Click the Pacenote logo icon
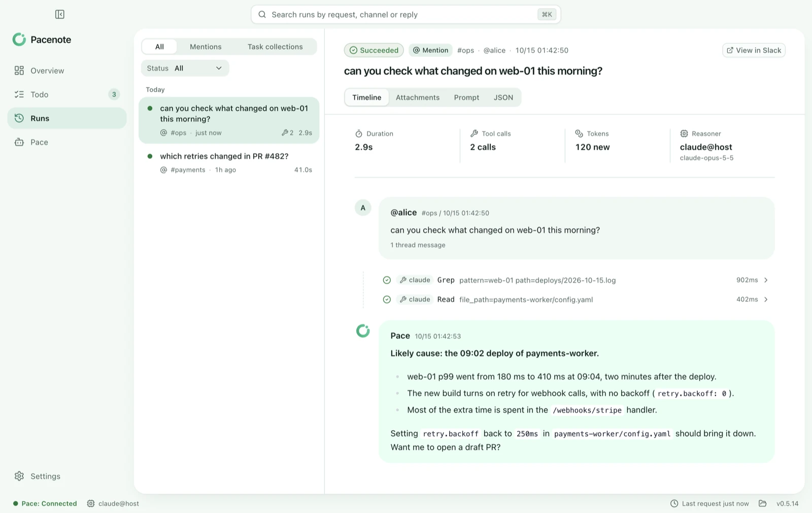 (x=19, y=40)
